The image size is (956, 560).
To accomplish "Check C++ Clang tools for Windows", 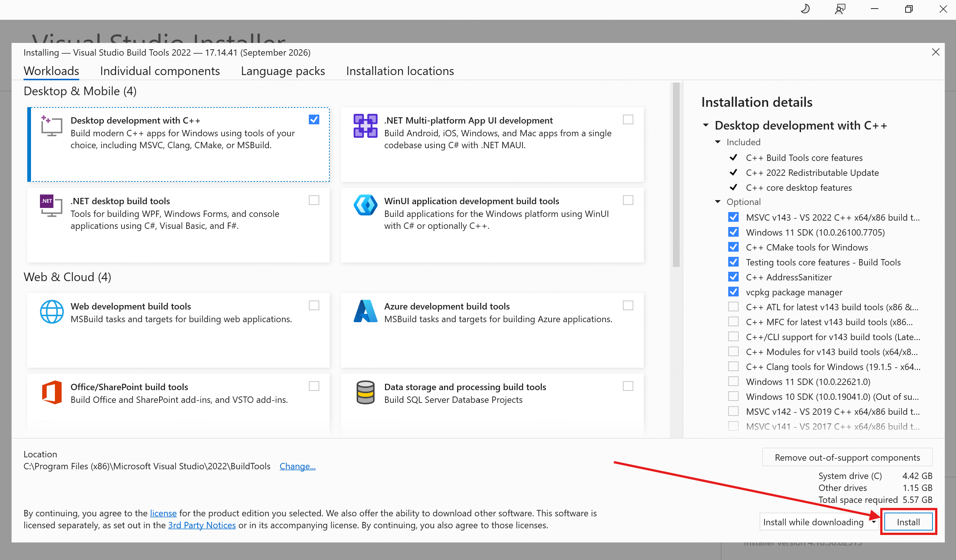I will coord(733,367).
